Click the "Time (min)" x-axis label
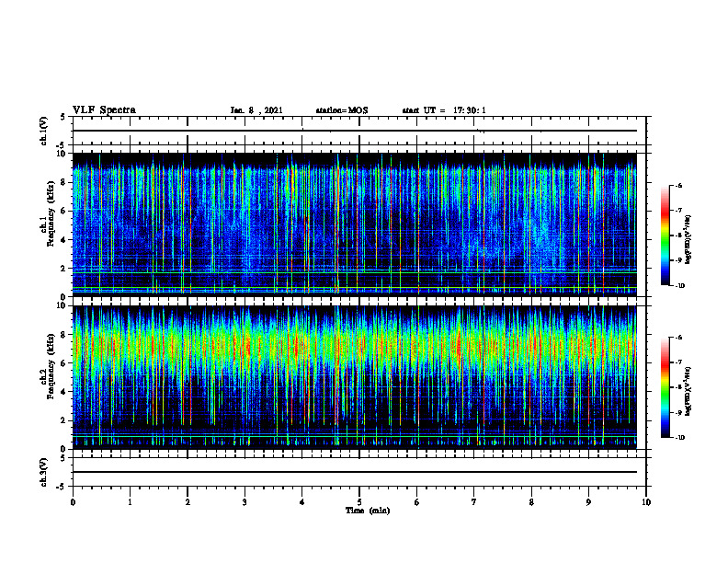The width and height of the screenshot is (728, 563). [368, 511]
